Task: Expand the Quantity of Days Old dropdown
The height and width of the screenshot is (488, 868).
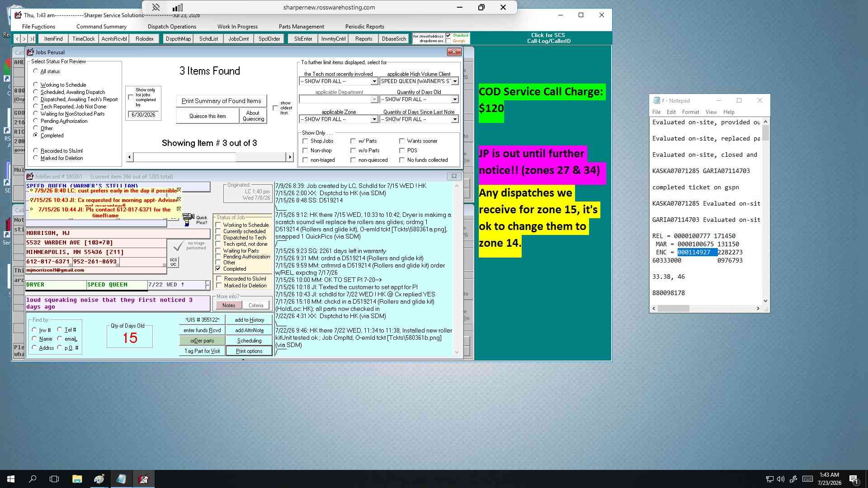Action: (x=455, y=99)
